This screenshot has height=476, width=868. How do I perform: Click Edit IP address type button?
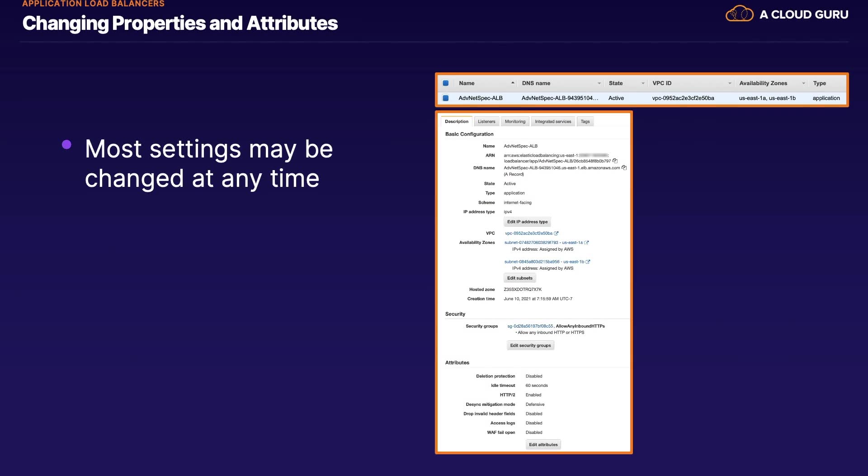tap(527, 222)
